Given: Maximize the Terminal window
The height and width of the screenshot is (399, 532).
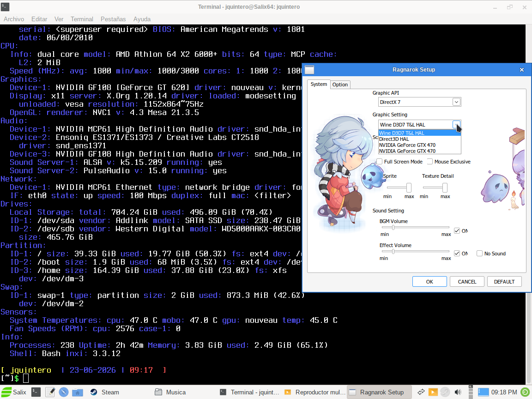Looking at the screenshot, I should pyautogui.click(x=510, y=7).
